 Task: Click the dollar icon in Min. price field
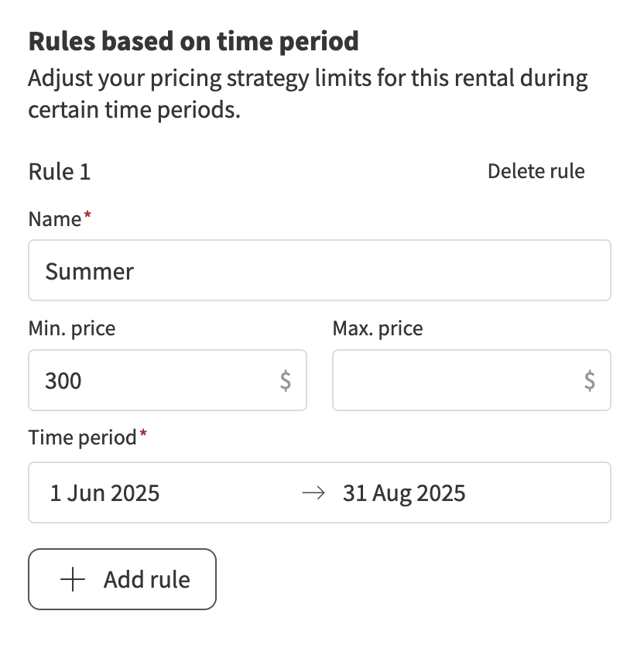click(286, 380)
